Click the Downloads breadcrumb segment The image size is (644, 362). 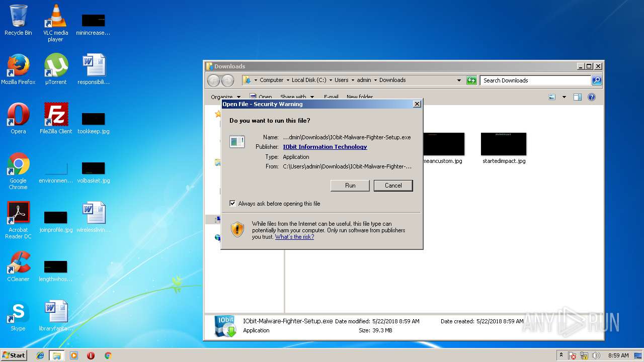[x=392, y=80]
